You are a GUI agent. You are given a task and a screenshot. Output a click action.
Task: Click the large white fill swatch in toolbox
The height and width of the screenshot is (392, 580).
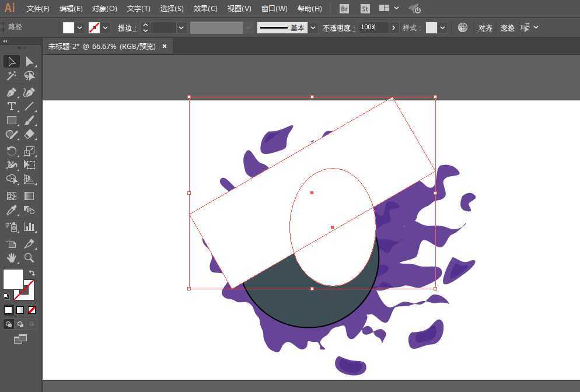tap(13, 279)
